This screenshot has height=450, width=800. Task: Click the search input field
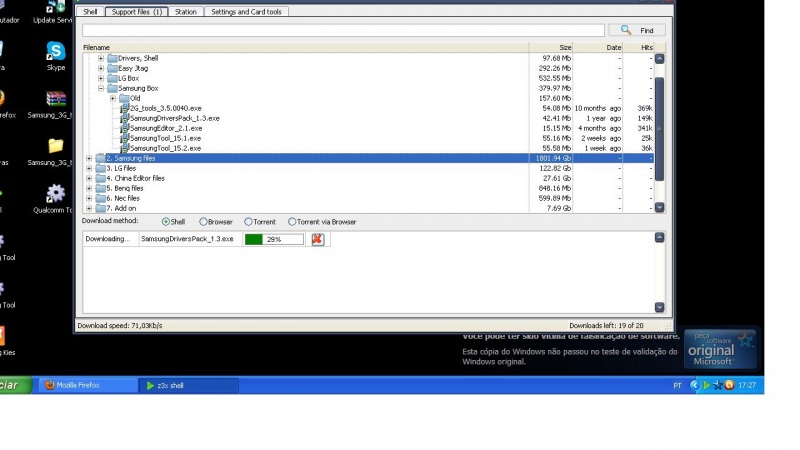(x=343, y=30)
